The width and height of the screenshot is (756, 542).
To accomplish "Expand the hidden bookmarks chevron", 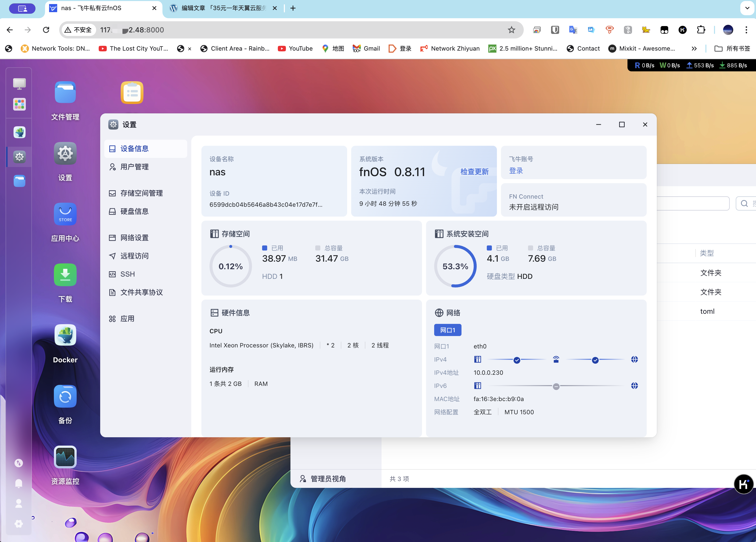I will click(x=694, y=49).
